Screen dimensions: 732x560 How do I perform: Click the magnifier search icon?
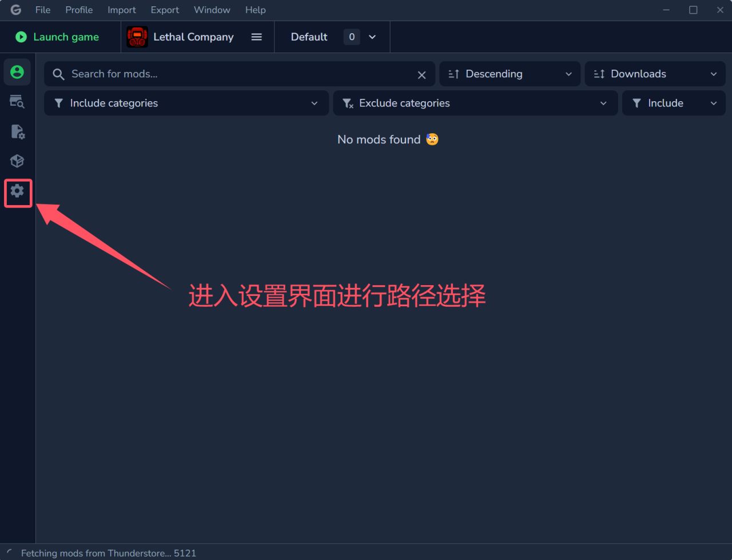[x=58, y=74]
